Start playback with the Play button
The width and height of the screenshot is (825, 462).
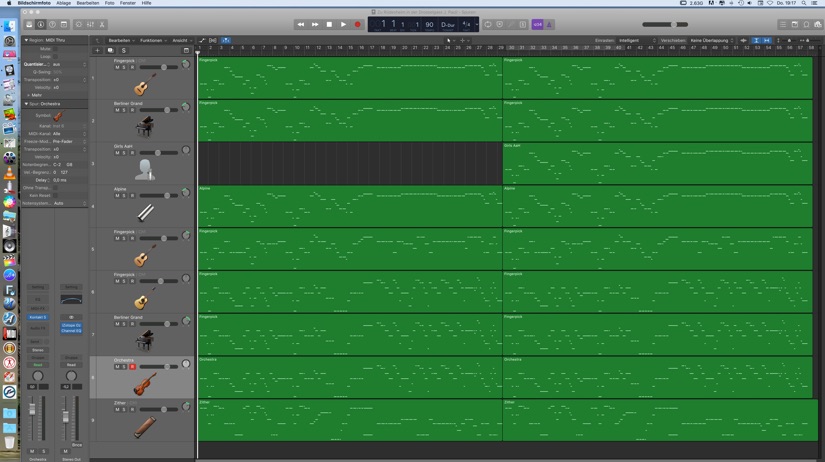point(343,24)
